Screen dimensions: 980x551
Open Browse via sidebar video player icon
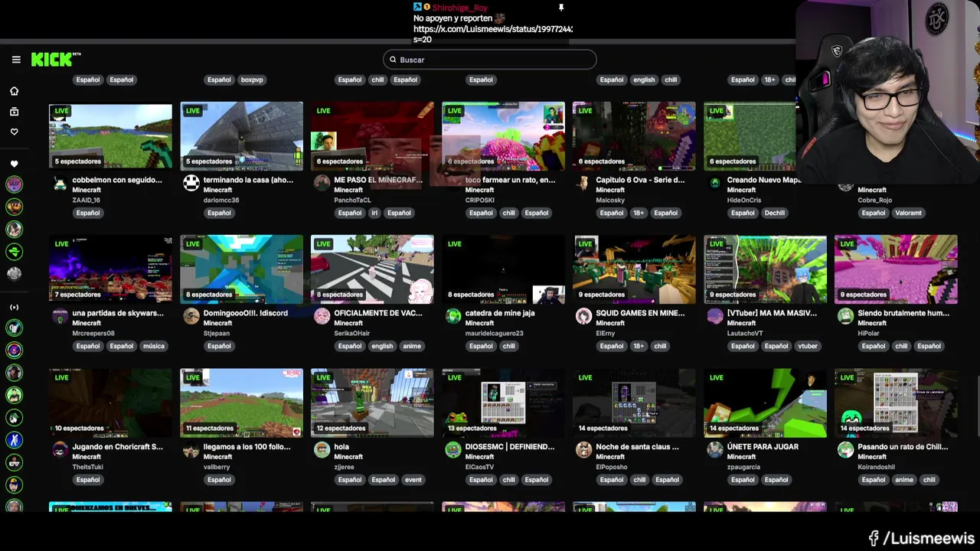(14, 112)
